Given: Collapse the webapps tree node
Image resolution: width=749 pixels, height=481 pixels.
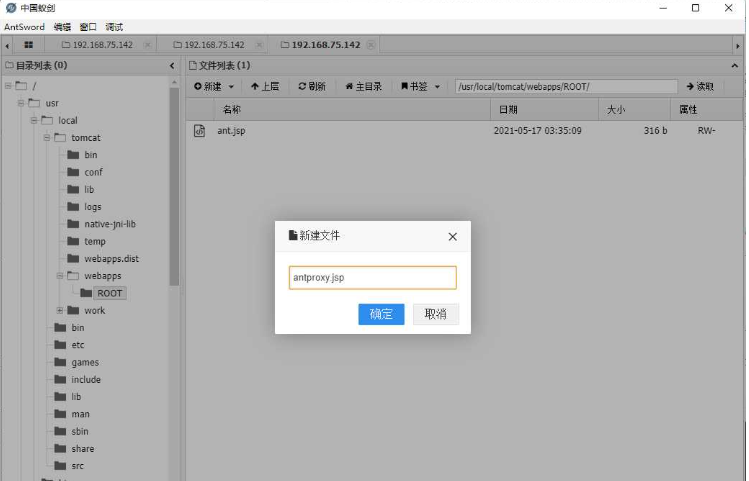Looking at the screenshot, I should click(60, 276).
